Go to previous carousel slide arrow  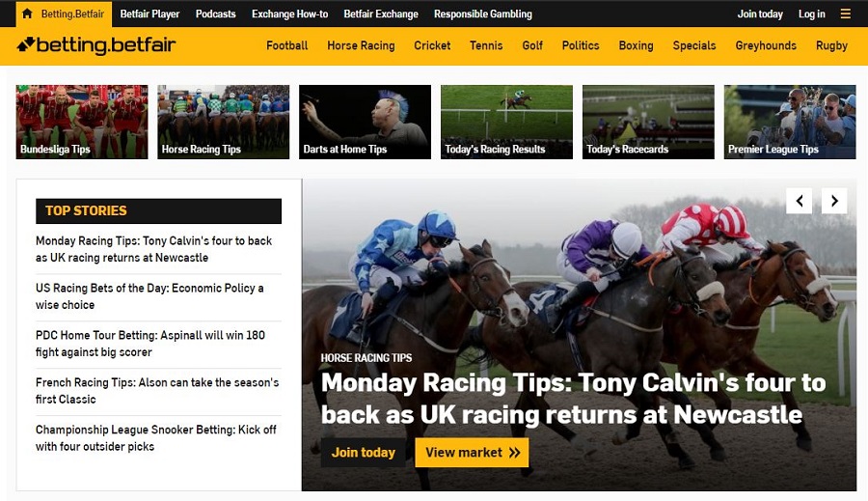click(x=799, y=201)
